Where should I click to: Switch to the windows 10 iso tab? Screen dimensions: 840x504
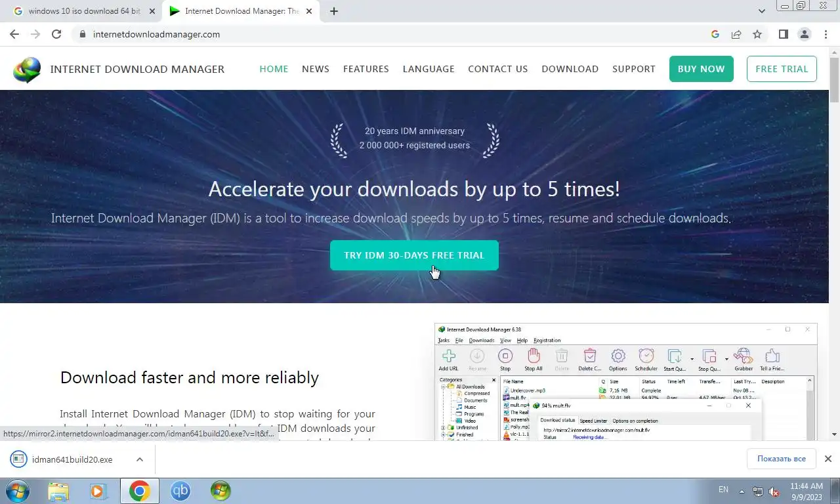pyautogui.click(x=85, y=11)
